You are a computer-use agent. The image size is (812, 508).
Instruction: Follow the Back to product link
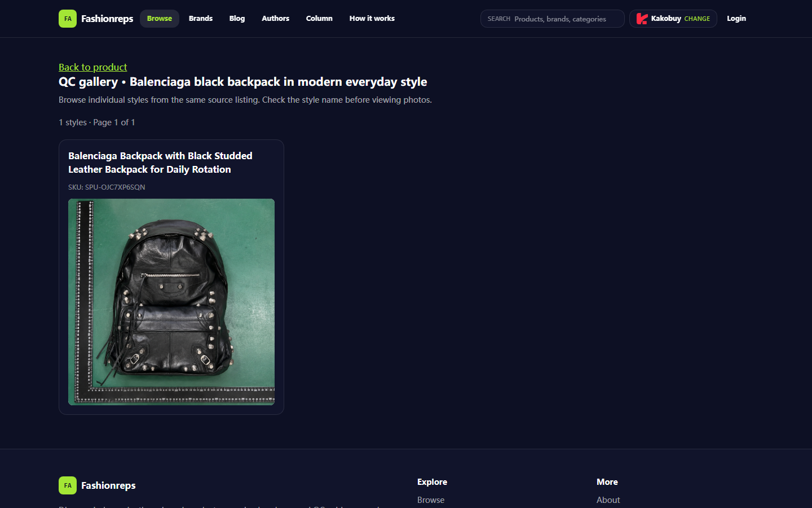(x=93, y=67)
